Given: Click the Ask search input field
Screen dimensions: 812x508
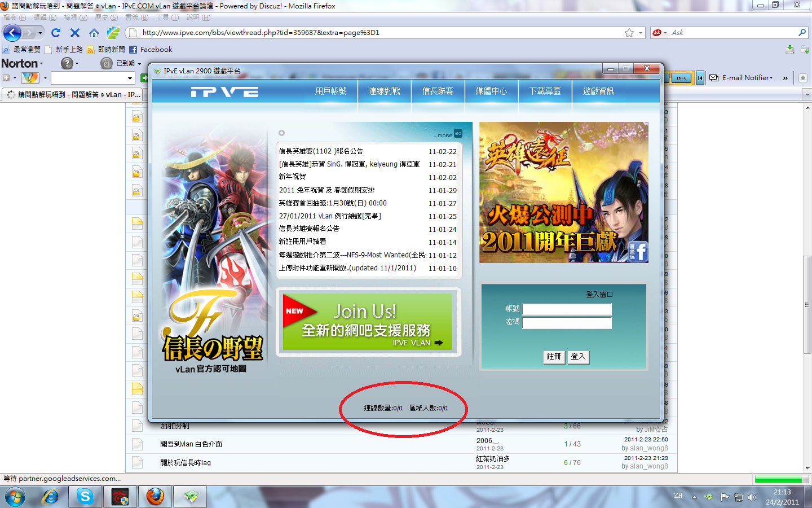Looking at the screenshot, I should pyautogui.click(x=733, y=33).
